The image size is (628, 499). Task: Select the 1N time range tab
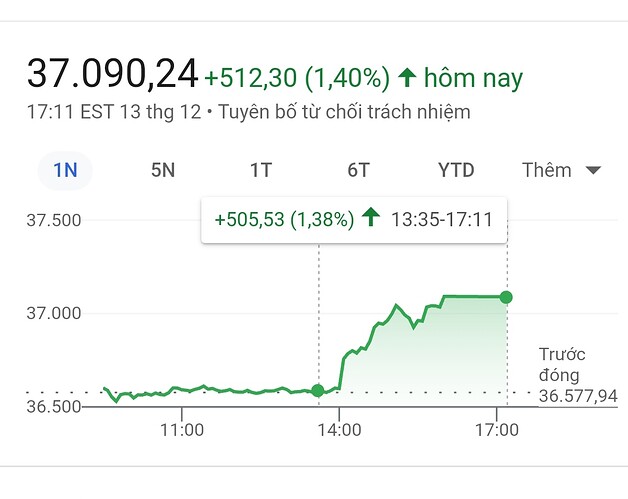click(x=65, y=170)
